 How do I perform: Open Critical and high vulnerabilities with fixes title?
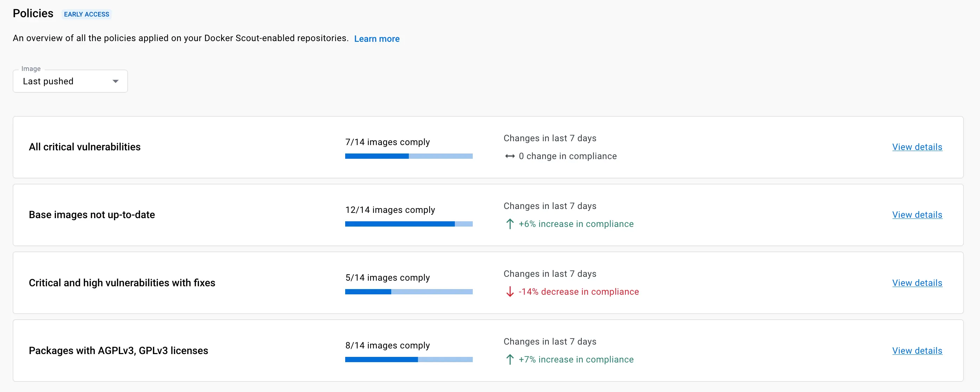[122, 283]
